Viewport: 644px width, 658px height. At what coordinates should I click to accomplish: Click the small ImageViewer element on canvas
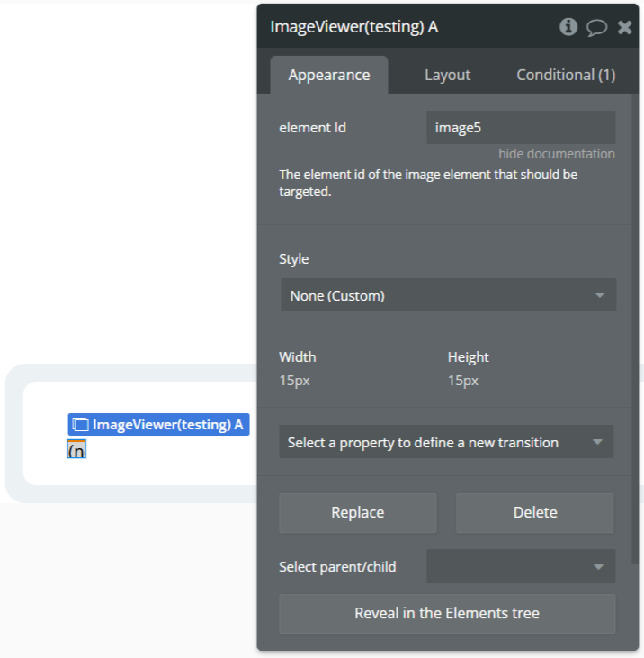[76, 449]
